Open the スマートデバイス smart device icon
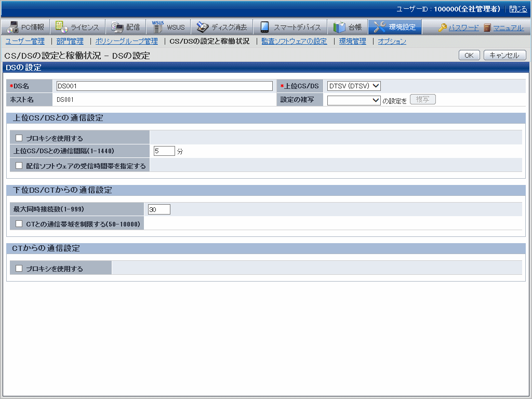 tap(265, 27)
